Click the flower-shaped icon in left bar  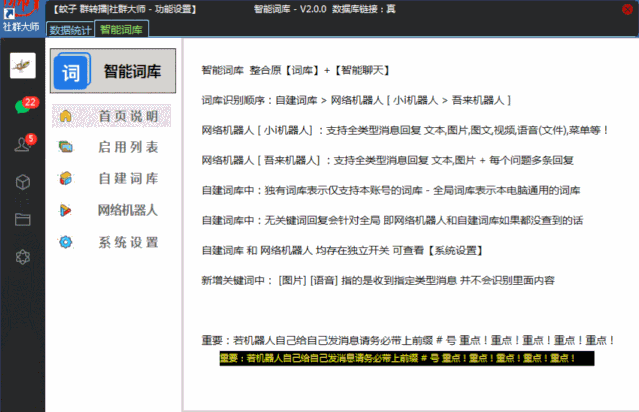pos(23,257)
